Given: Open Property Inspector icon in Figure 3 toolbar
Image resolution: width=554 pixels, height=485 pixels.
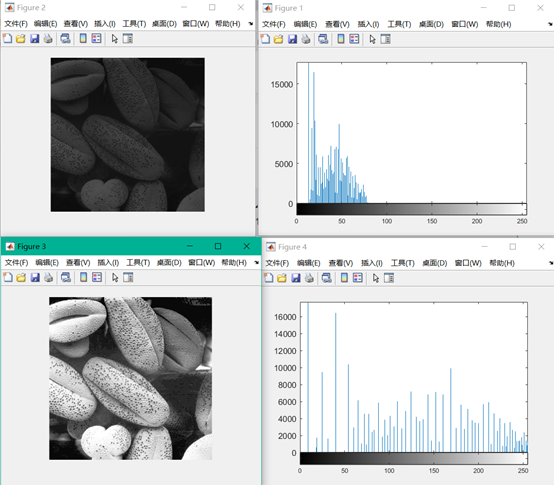Looking at the screenshot, I should click(128, 278).
